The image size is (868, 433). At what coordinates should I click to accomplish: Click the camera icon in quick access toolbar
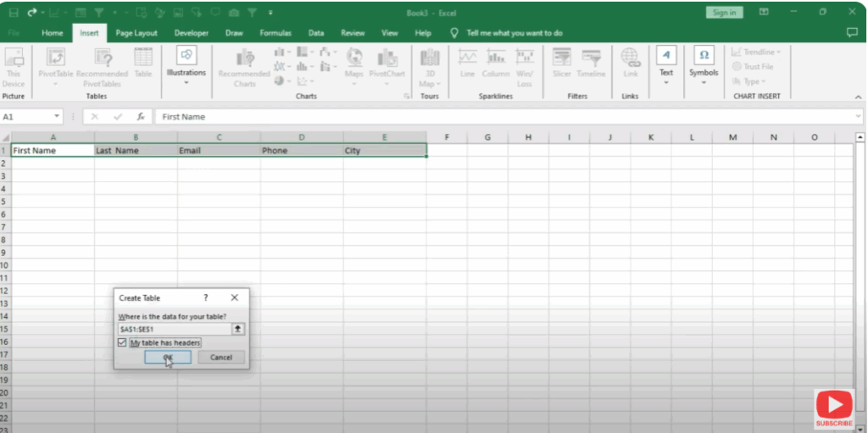(x=234, y=12)
